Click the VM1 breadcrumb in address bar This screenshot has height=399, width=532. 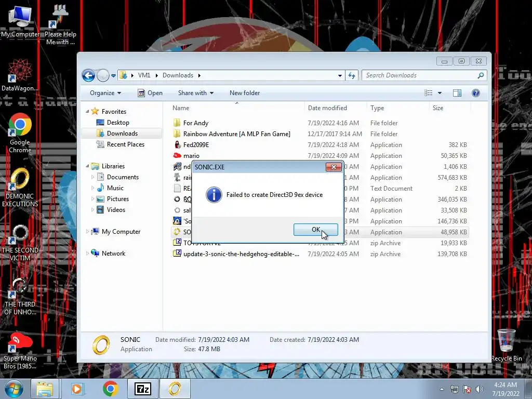coord(144,75)
